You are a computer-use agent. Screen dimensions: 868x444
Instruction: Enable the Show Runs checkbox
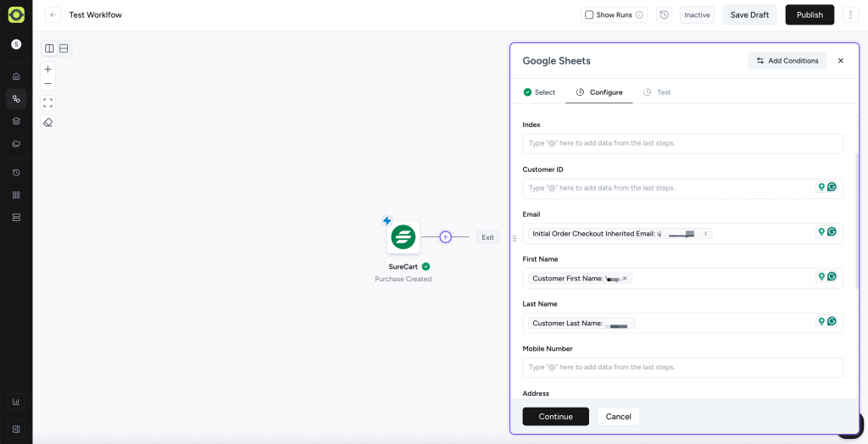pyautogui.click(x=589, y=15)
